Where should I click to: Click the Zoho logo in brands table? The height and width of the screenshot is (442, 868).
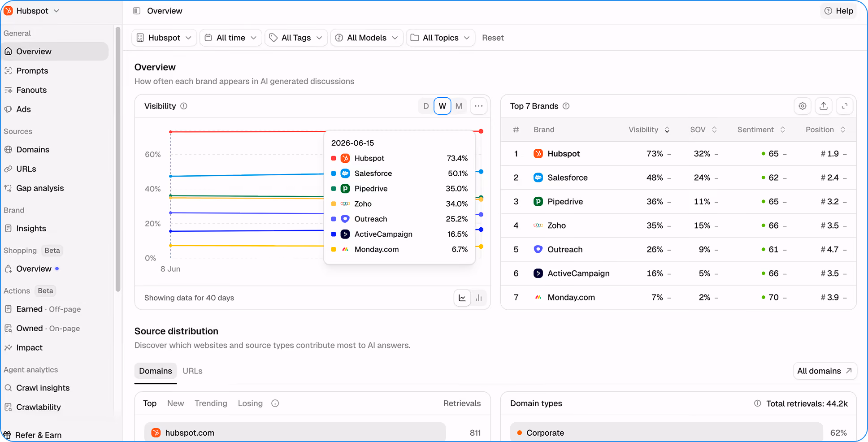click(538, 225)
